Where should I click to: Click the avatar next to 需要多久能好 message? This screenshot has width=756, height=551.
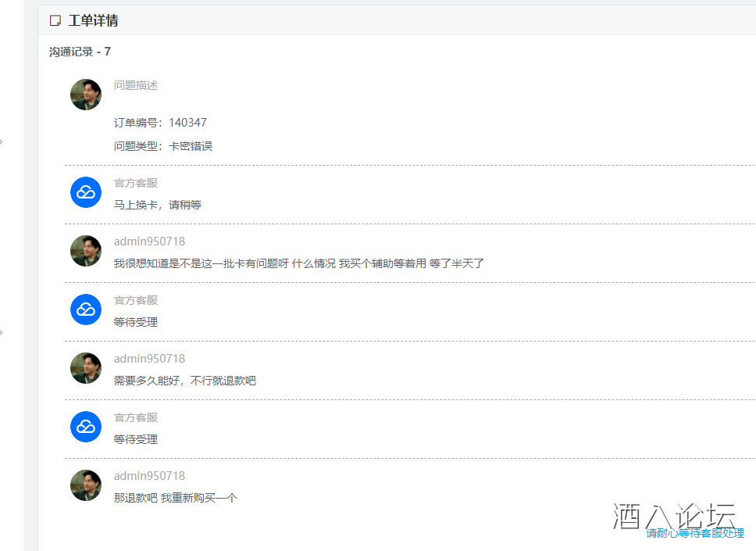coord(85,367)
